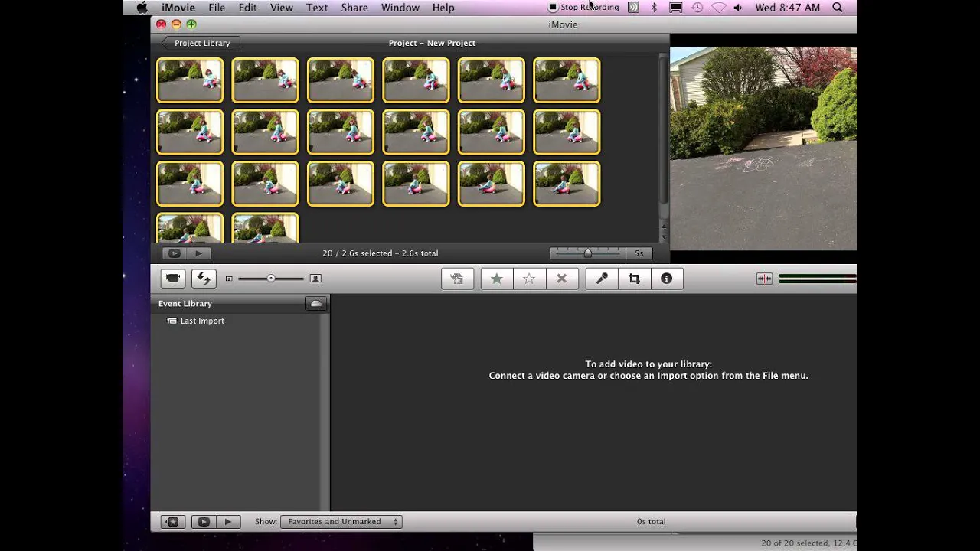The width and height of the screenshot is (980, 551).
Task: Play project full screen button
Action: pyautogui.click(x=174, y=253)
